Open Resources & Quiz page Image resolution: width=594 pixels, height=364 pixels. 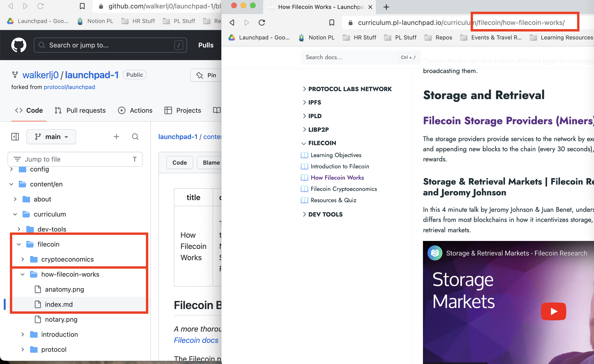(333, 200)
